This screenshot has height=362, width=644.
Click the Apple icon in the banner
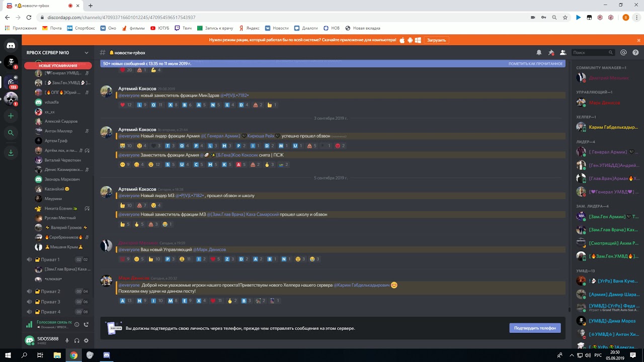(402, 40)
